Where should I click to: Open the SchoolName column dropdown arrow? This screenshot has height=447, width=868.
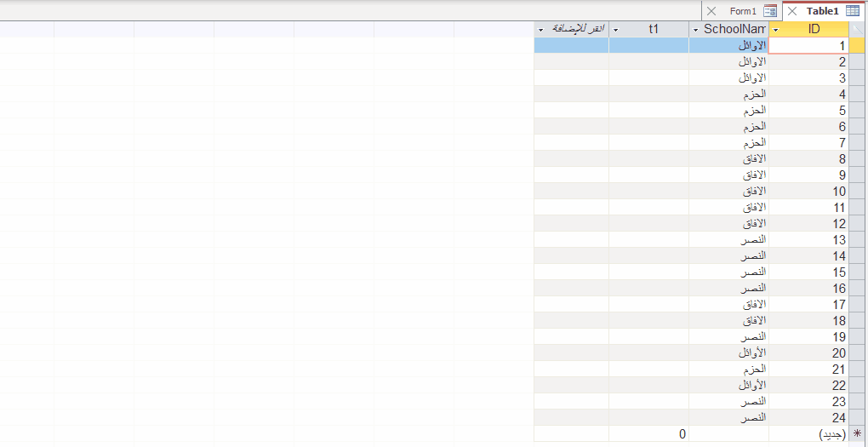pyautogui.click(x=696, y=30)
